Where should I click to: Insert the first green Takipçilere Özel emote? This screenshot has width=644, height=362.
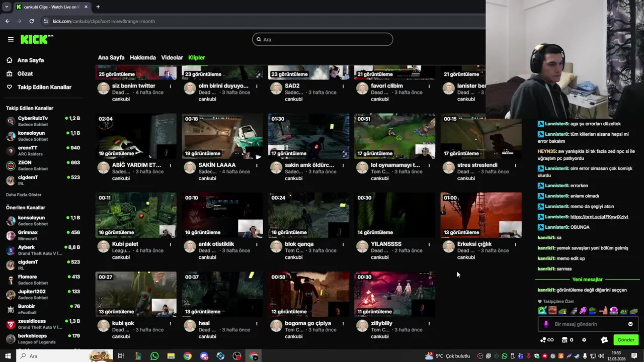(542, 311)
